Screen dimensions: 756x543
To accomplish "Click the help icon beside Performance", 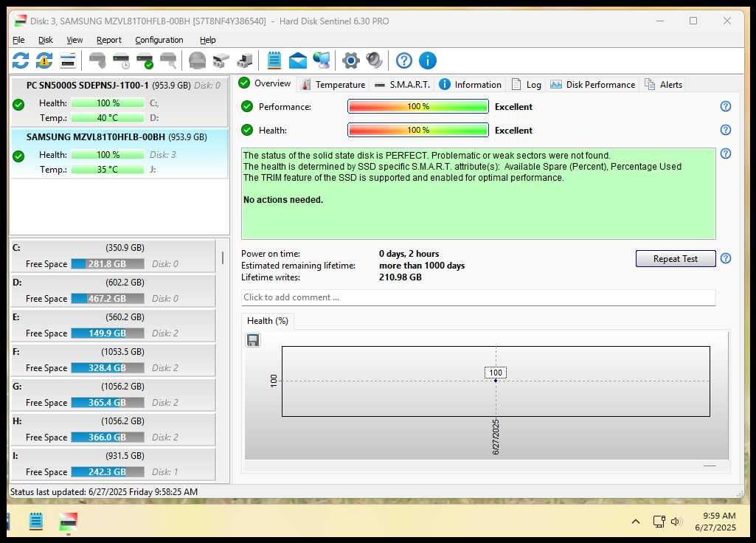I will (726, 106).
